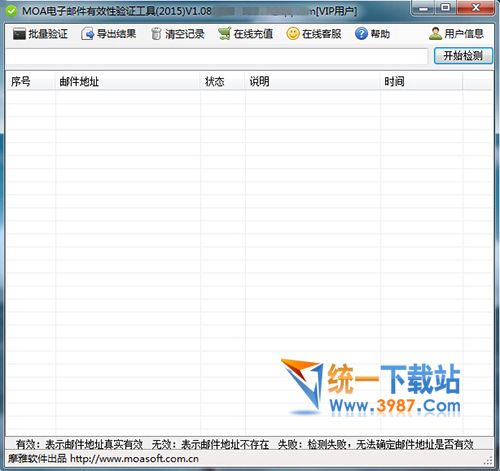Image resolution: width=500 pixels, height=471 pixels.
Task: Click the batch verify (批量验证) icon
Action: click(x=19, y=34)
